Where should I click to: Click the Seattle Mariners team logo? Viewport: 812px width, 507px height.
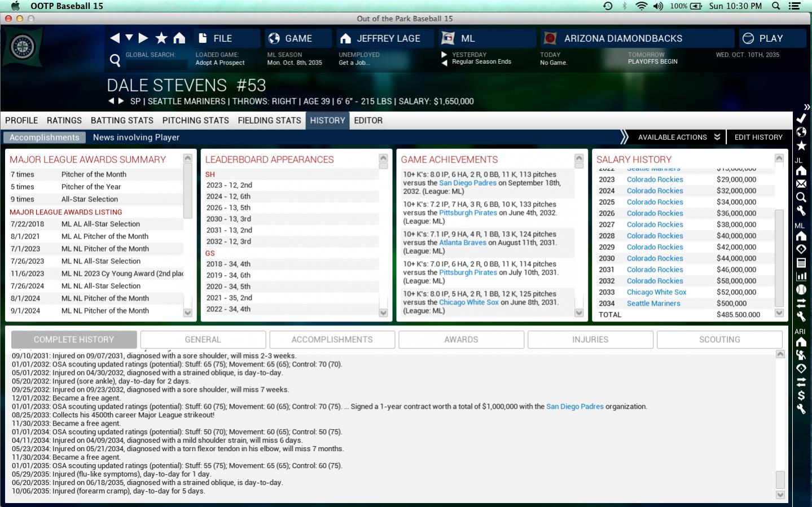23,47
